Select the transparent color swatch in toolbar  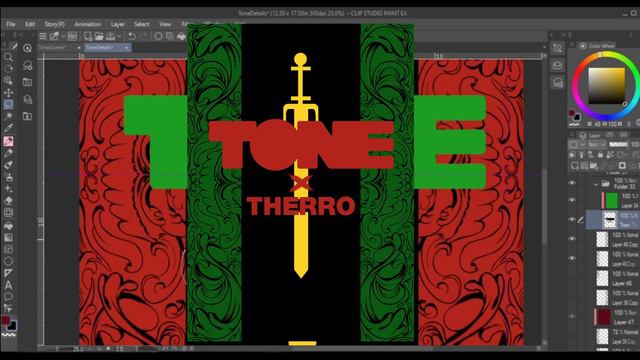(x=8, y=335)
